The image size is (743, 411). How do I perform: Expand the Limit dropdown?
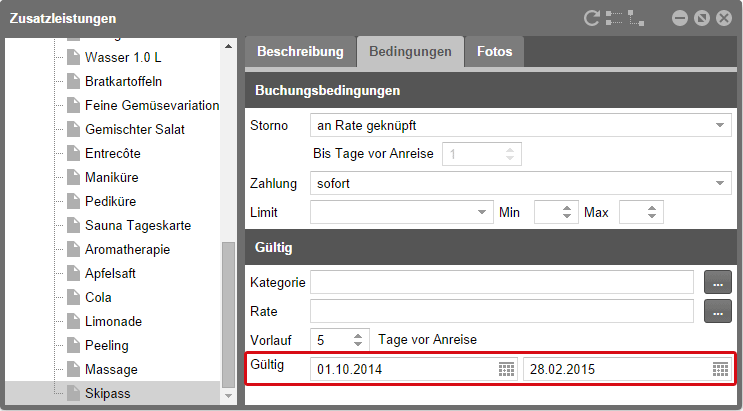[x=479, y=212]
